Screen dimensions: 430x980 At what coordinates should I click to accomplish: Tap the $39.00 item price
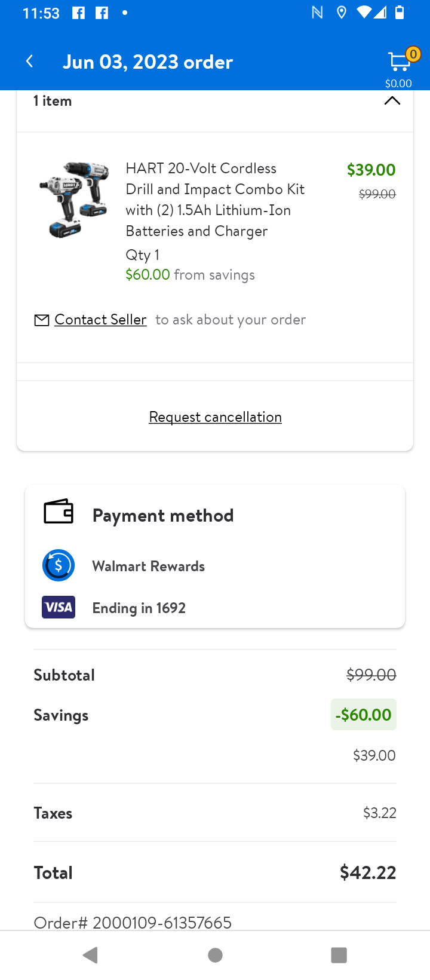point(371,170)
